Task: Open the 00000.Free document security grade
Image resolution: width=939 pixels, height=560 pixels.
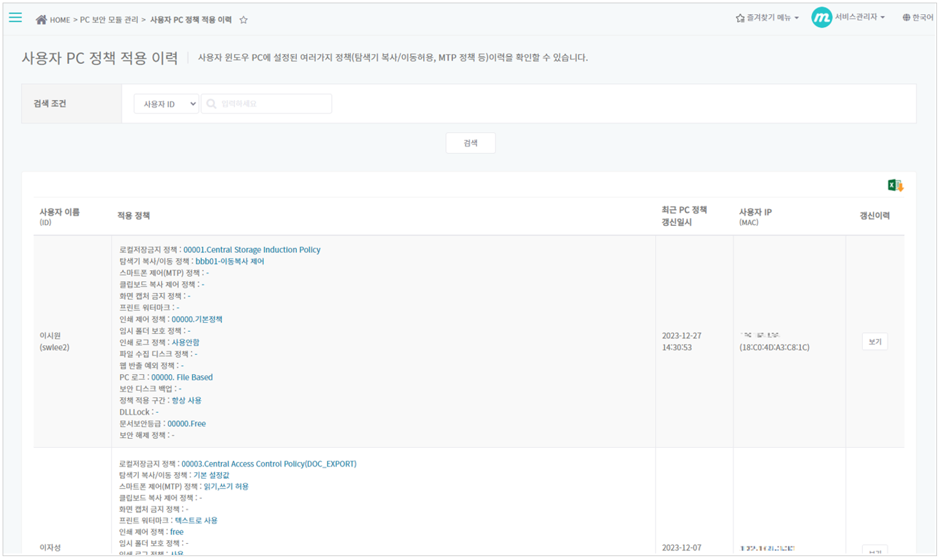Action: point(187,424)
